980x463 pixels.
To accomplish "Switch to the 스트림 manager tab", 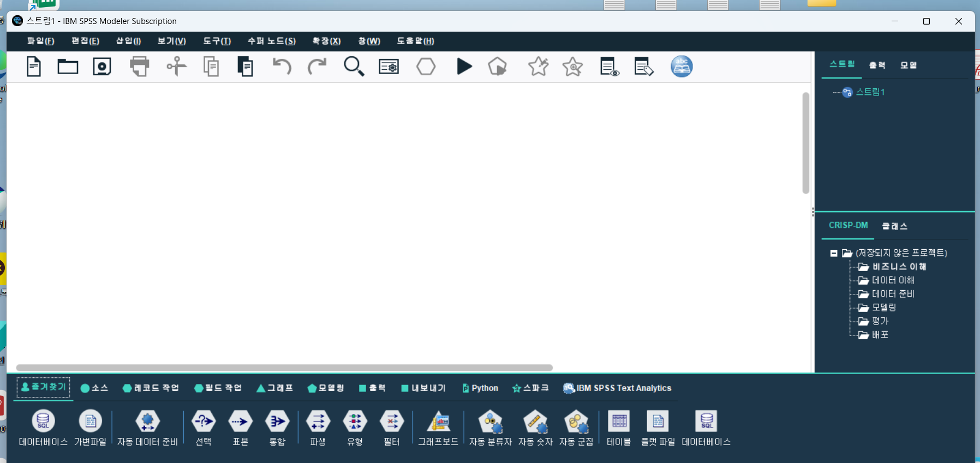I will point(842,64).
